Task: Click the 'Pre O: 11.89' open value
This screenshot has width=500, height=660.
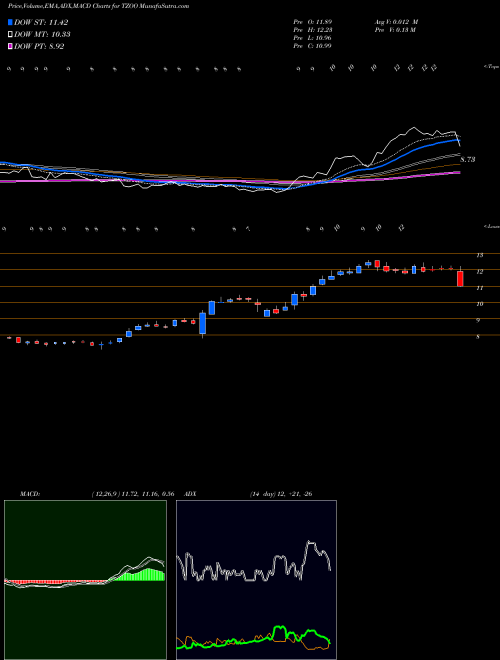Action: pos(314,22)
